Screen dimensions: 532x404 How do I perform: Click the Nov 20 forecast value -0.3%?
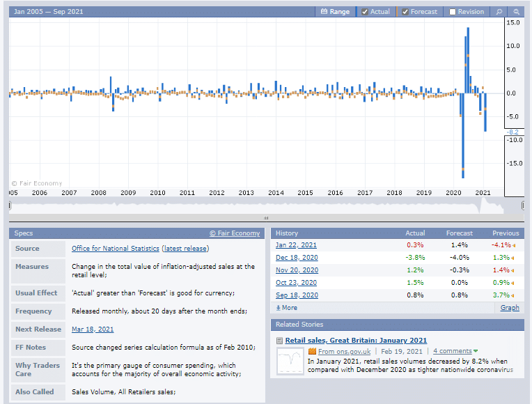coord(460,270)
